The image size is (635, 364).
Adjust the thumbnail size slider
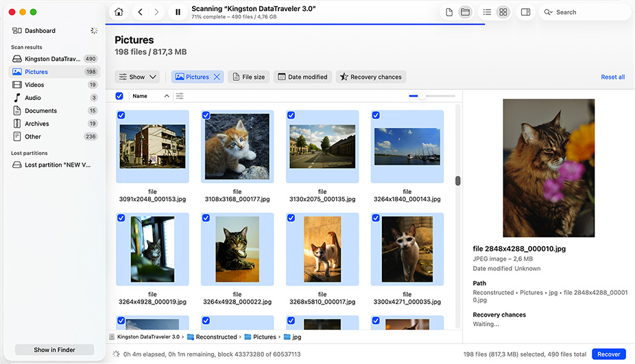click(x=432, y=96)
